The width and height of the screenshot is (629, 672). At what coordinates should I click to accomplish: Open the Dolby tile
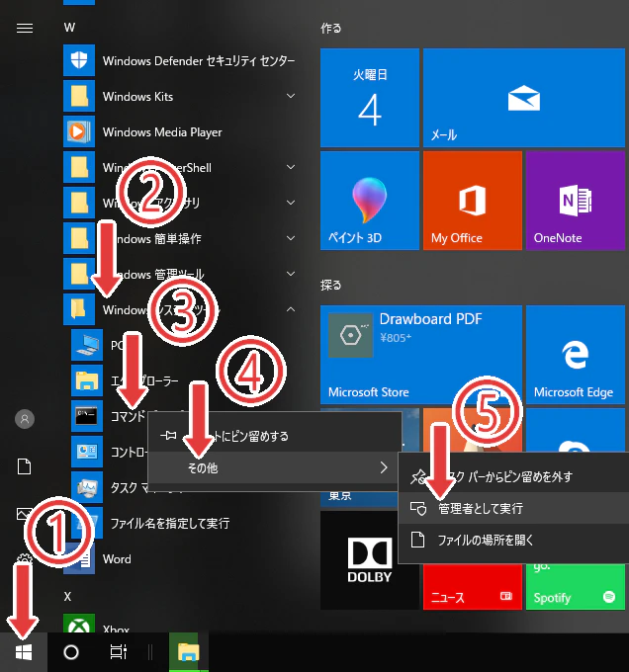pos(370,560)
